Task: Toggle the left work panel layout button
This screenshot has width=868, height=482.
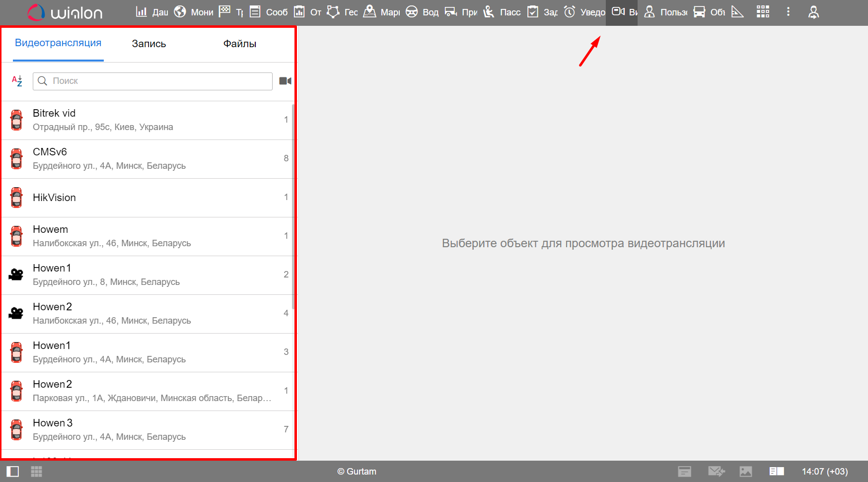Action: [x=12, y=472]
